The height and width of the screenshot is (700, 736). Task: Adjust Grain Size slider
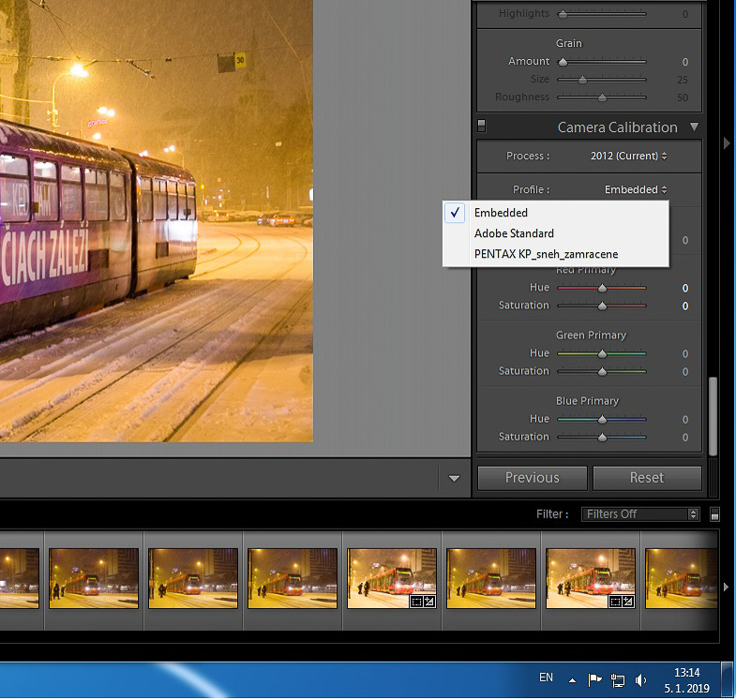[582, 80]
